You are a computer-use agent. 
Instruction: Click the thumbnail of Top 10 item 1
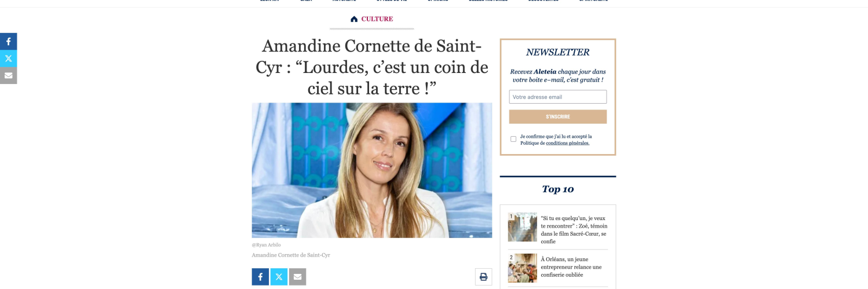523,227
